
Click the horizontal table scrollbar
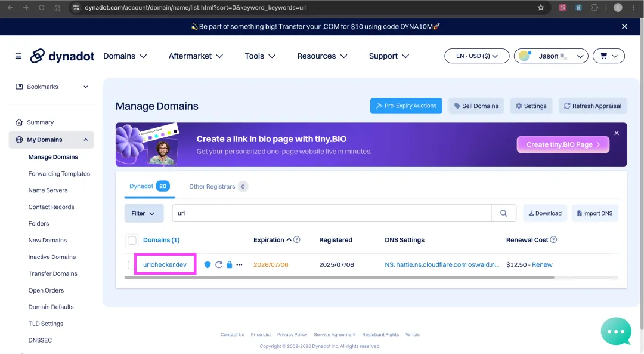(x=339, y=278)
